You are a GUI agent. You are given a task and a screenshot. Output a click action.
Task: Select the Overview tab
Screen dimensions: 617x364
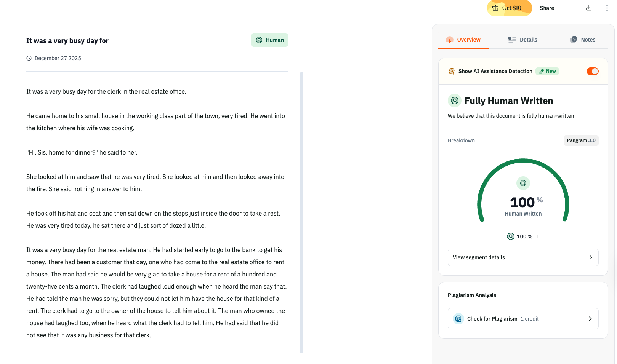463,40
